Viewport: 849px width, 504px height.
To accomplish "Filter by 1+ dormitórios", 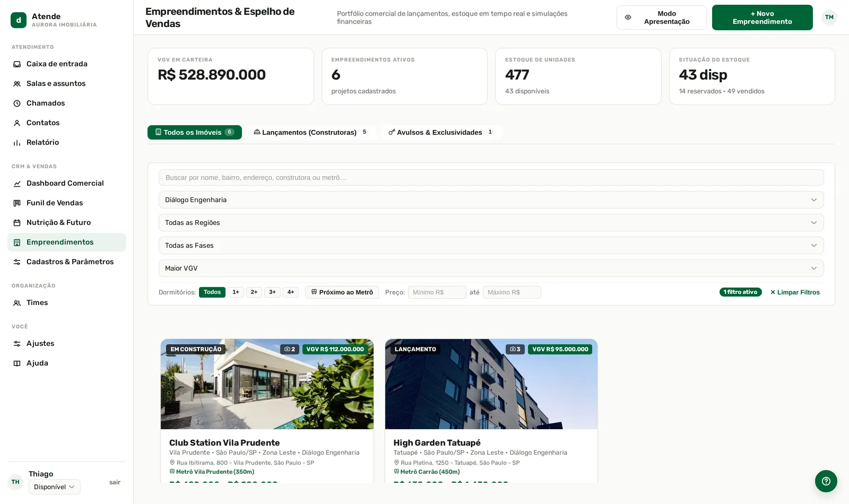I will (236, 292).
